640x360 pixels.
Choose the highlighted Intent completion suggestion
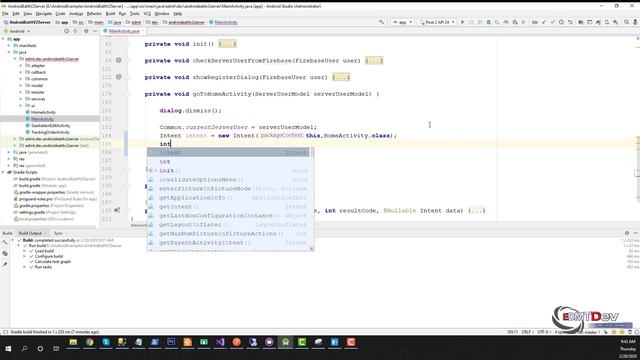coord(228,153)
